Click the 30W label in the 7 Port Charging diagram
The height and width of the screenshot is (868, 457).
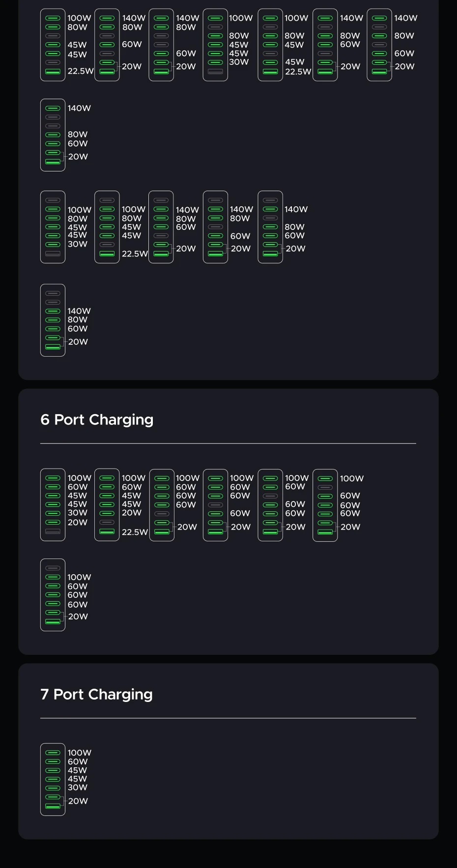pos(78,787)
